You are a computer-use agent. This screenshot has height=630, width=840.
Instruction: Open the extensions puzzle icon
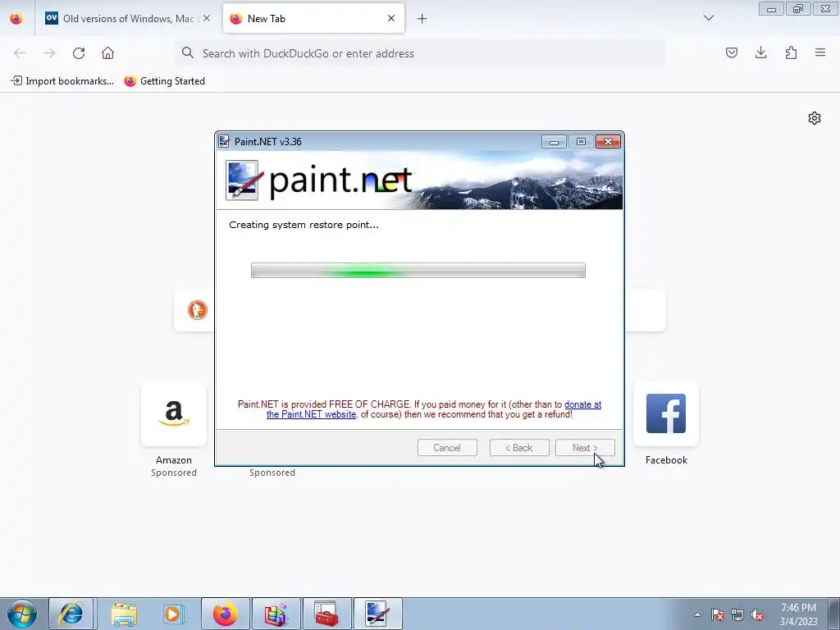point(791,52)
